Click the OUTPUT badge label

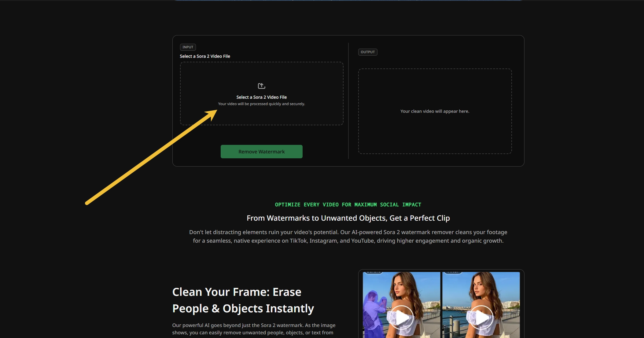coord(367,52)
